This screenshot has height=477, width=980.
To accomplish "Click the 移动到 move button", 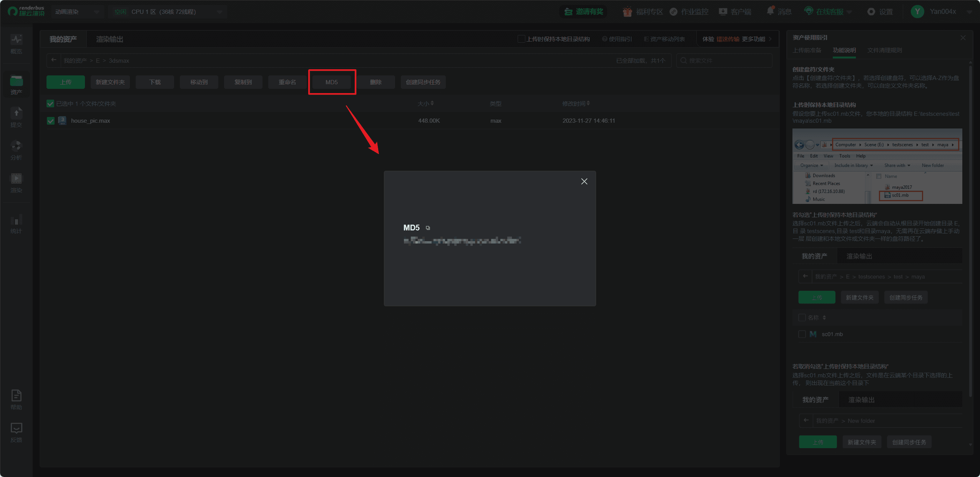I will 199,82.
